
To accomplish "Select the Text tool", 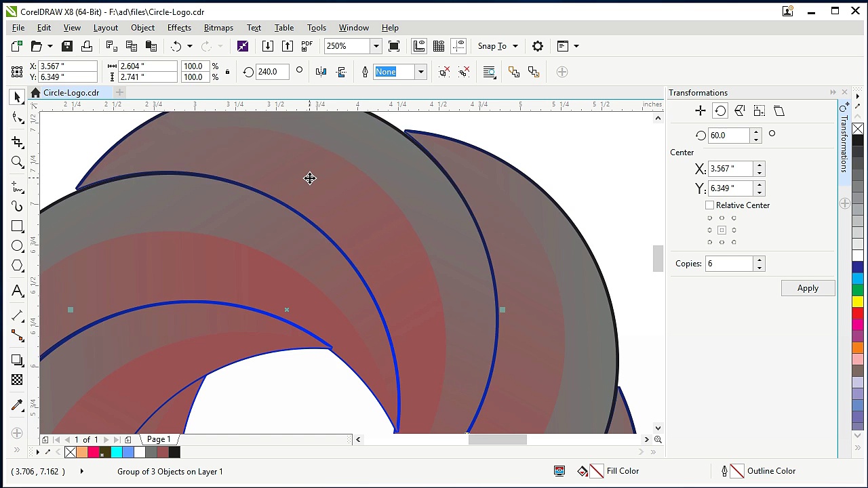I will pos(17,291).
